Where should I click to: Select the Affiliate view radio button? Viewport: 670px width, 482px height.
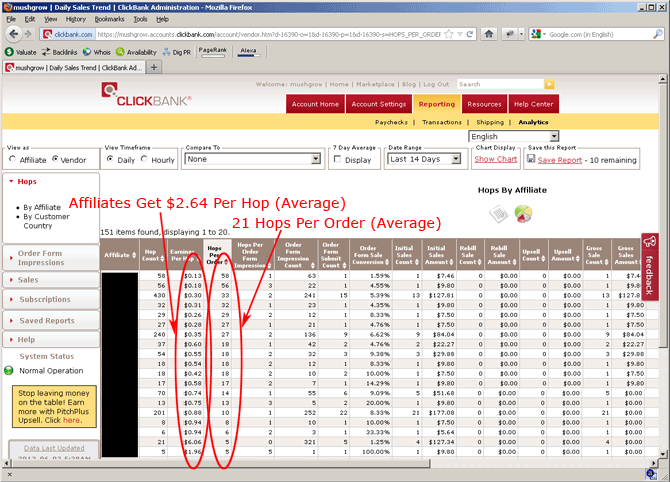tap(11, 159)
